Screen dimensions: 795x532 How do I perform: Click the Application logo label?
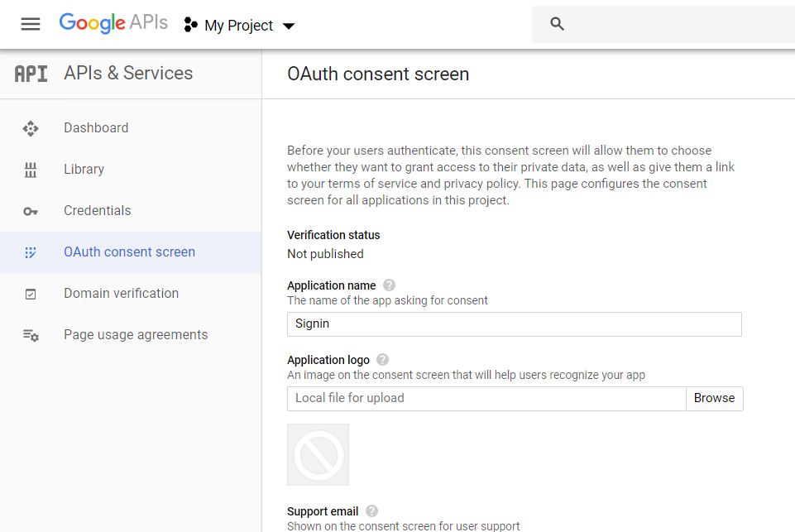328,360
